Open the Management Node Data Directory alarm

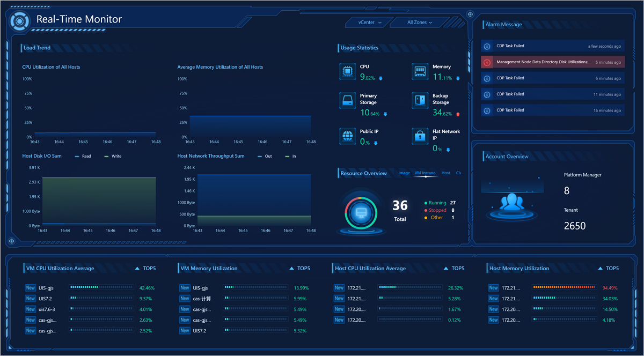point(543,62)
